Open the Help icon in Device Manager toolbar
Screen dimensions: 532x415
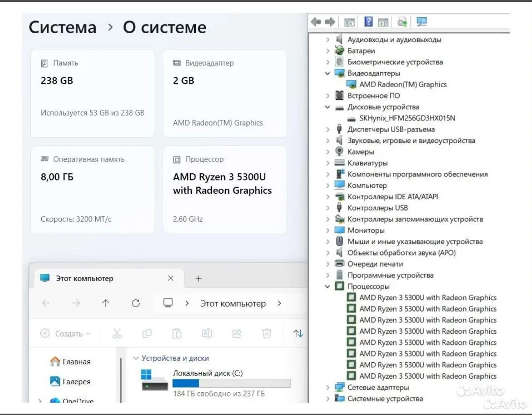368,22
